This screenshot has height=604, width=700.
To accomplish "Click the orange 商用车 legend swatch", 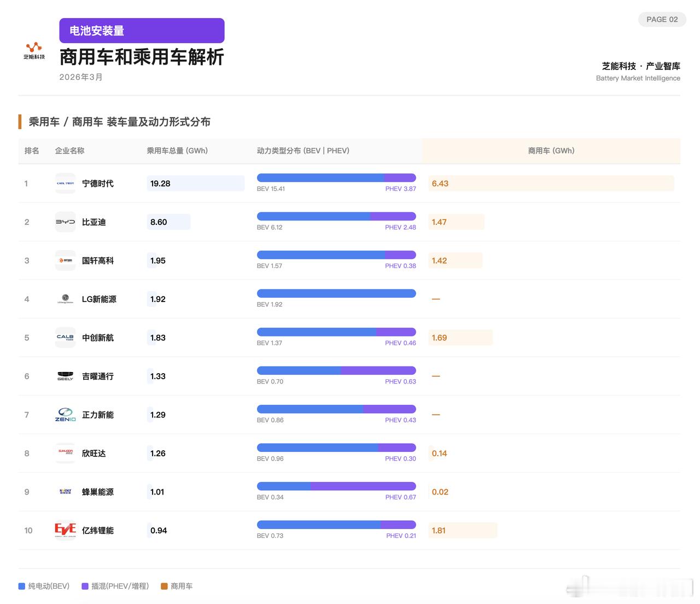I will (x=164, y=586).
